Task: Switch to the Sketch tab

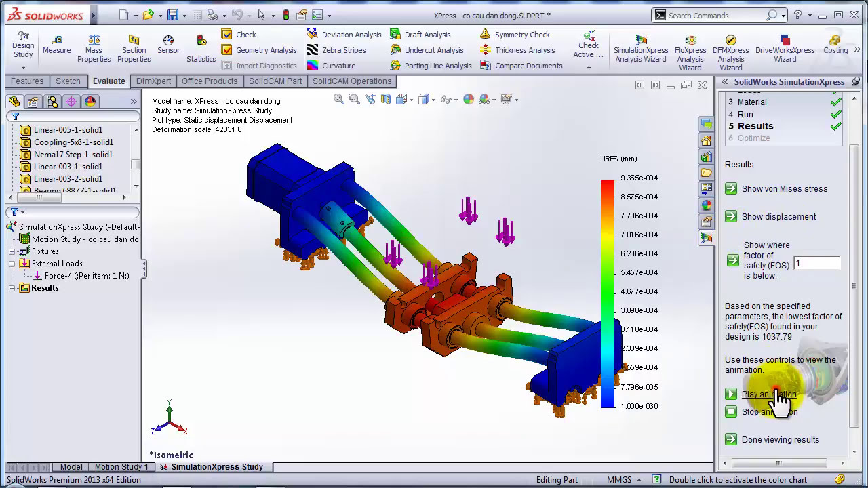Action: (68, 81)
